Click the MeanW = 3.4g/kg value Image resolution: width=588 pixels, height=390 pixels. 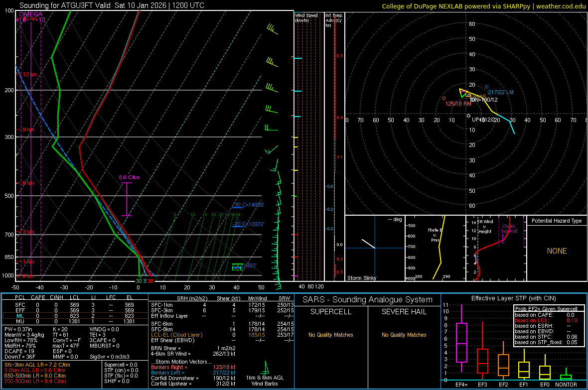point(24,335)
